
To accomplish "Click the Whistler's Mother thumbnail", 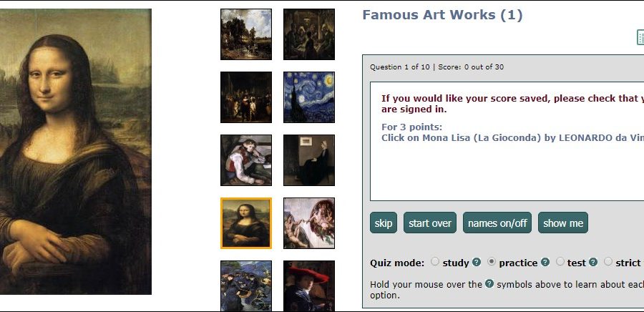I will 309,160.
